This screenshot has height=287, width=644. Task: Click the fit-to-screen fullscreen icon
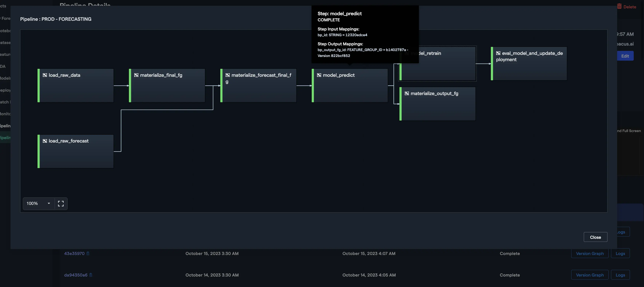point(61,203)
